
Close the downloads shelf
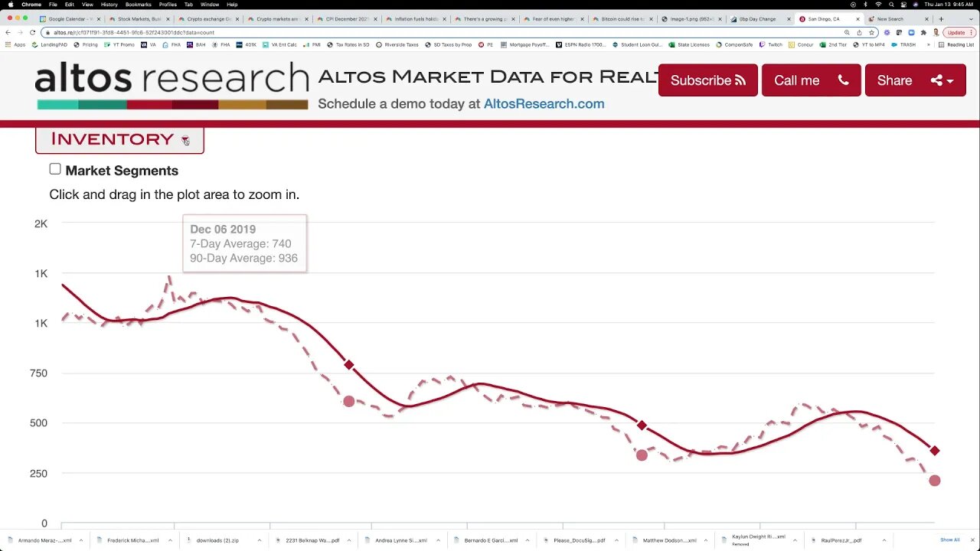click(971, 540)
